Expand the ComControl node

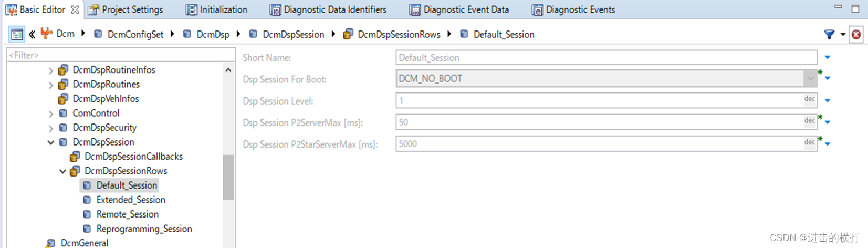pos(51,114)
